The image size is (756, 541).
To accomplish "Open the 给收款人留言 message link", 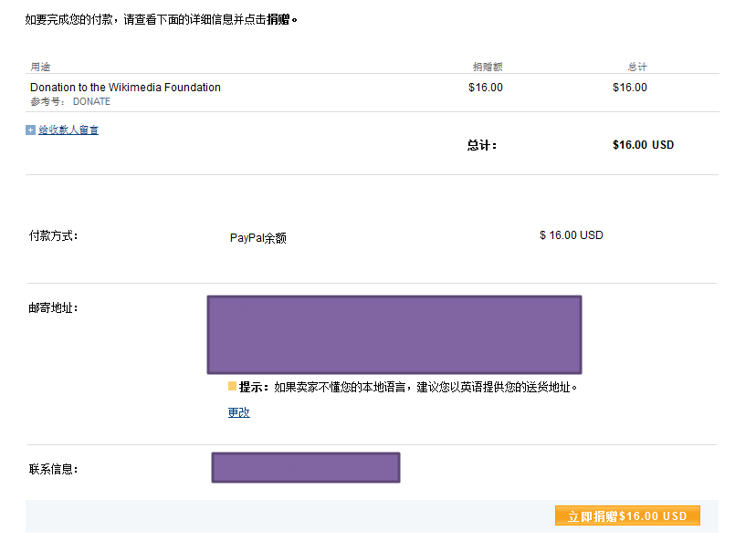I will tap(68, 130).
